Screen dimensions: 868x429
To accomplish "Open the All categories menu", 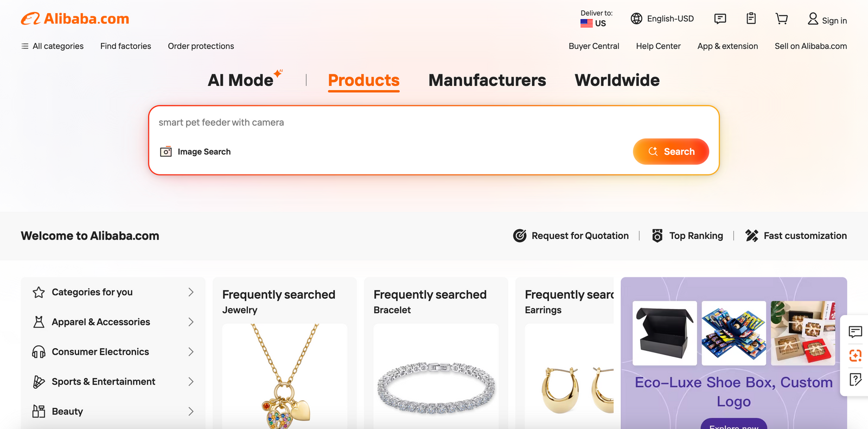I will [53, 46].
